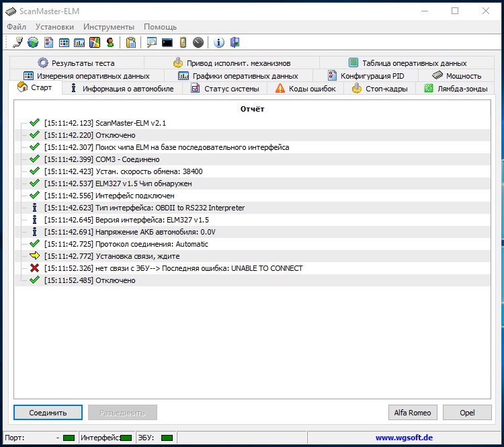Click the Opel button
The image size is (504, 447).
pos(467,413)
